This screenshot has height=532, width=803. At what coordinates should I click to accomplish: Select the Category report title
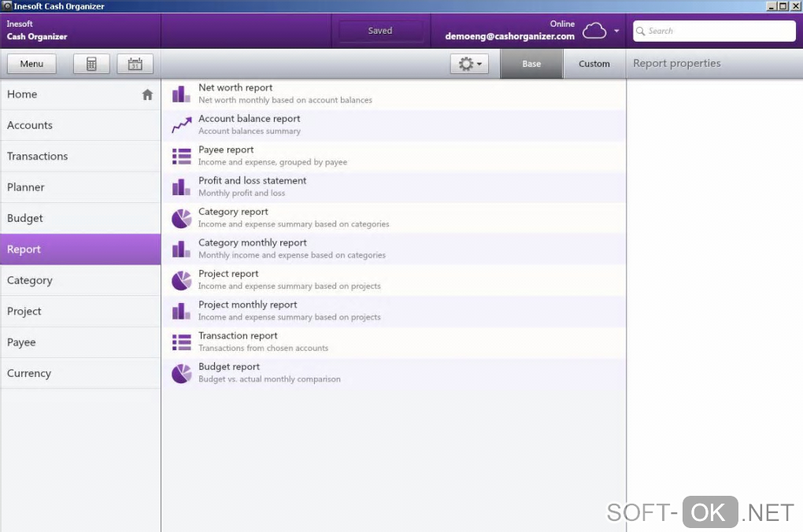[x=233, y=212]
